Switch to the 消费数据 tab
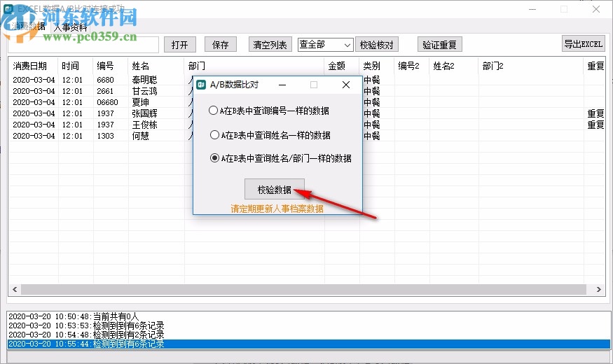Image resolution: width=613 pixels, height=364 pixels. coord(28,26)
